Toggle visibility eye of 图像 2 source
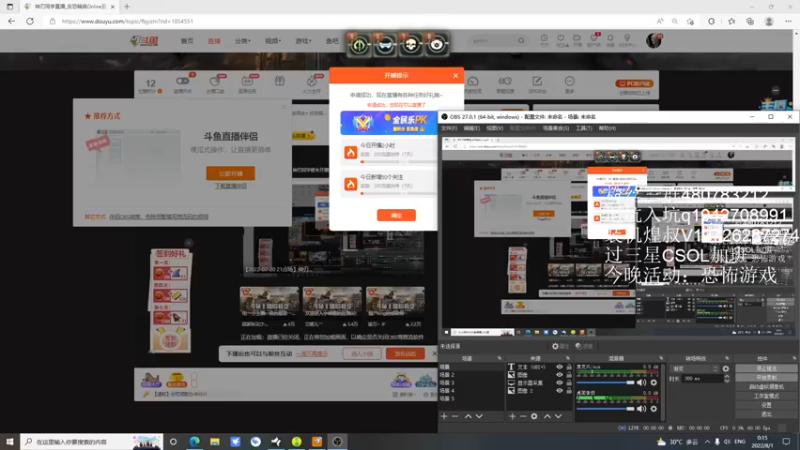 560,390
